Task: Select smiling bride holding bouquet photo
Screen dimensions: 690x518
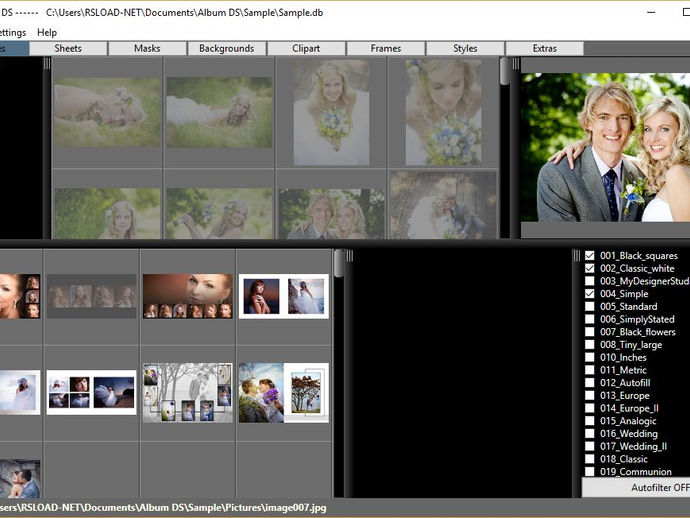Action: 331,113
